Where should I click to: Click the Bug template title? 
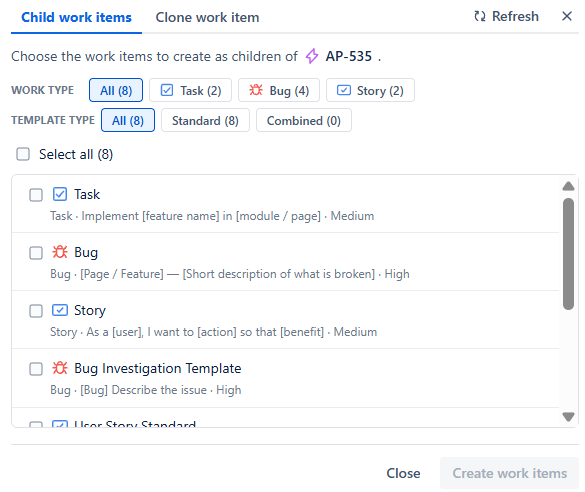click(x=86, y=253)
